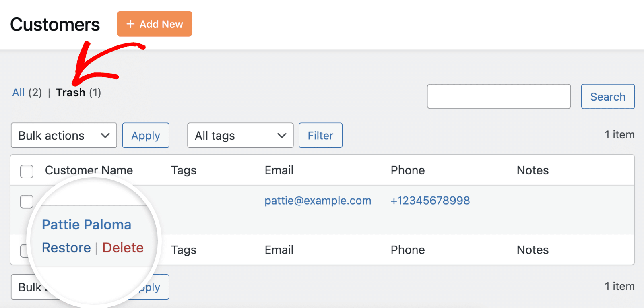The width and height of the screenshot is (644, 308).
Task: Click the phone number +12345678998
Action: click(x=430, y=201)
